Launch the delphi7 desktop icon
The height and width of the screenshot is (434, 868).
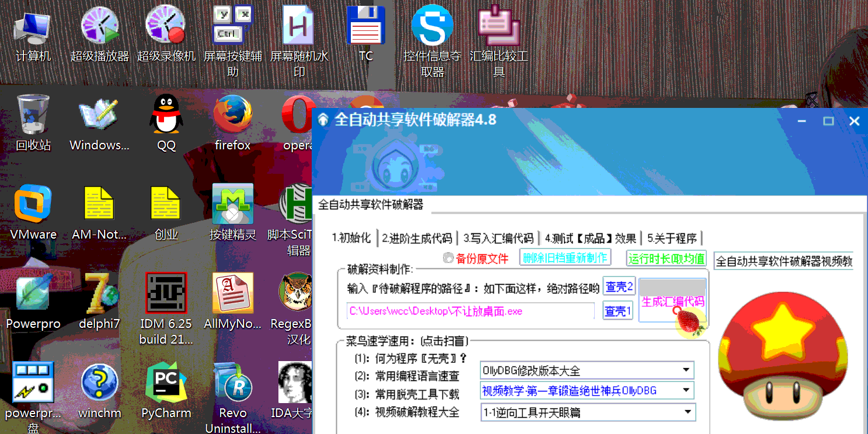(x=100, y=302)
